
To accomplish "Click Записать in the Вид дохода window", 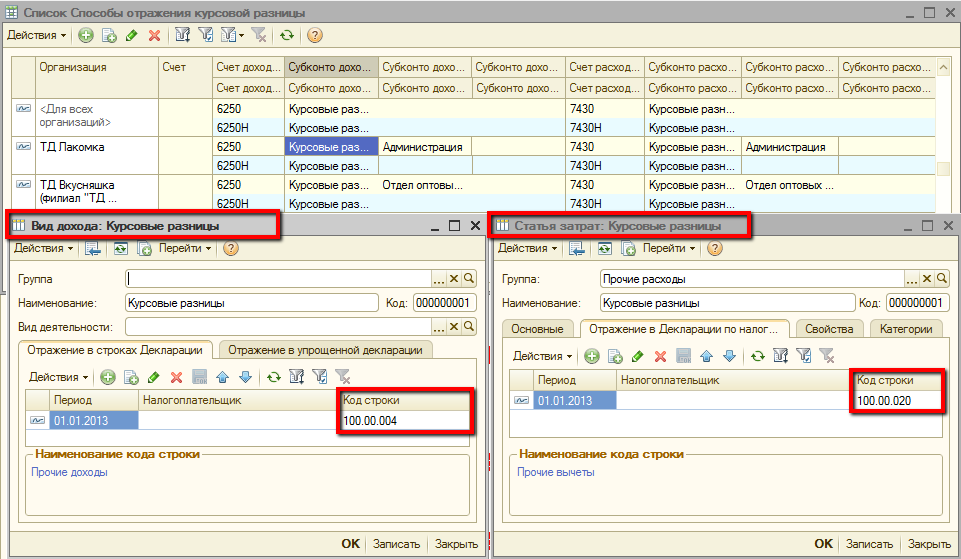I will coord(396,544).
